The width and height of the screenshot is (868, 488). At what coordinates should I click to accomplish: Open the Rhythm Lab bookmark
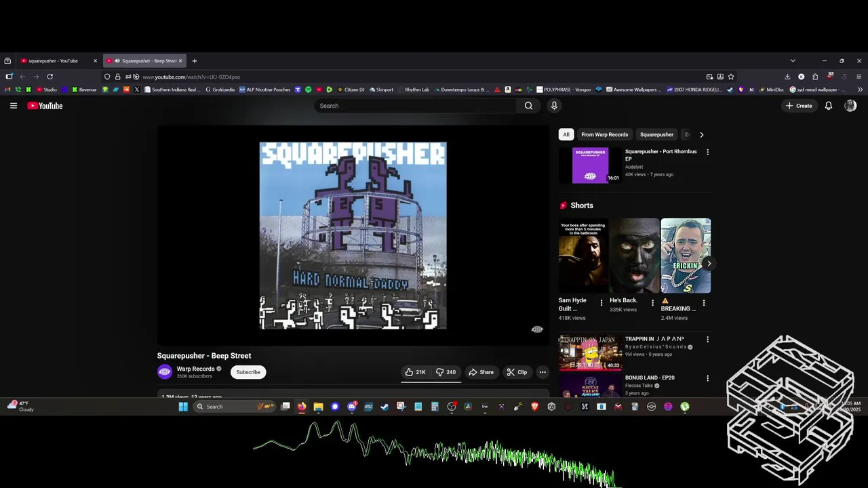pos(414,89)
